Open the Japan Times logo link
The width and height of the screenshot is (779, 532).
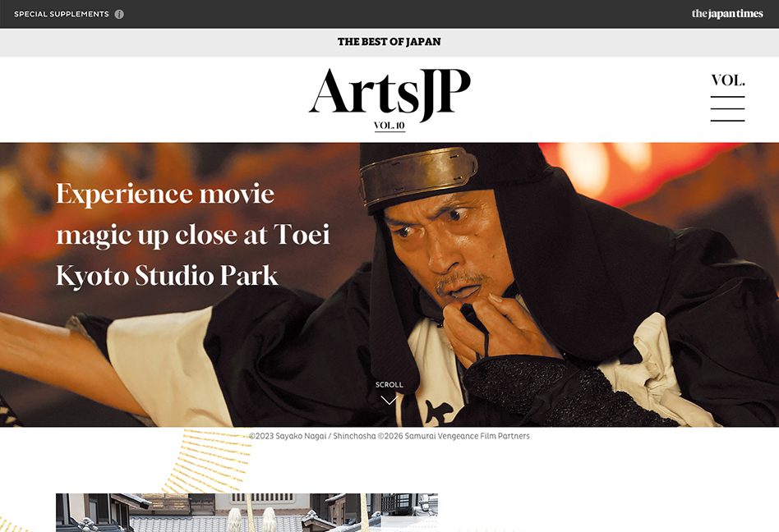(x=727, y=14)
